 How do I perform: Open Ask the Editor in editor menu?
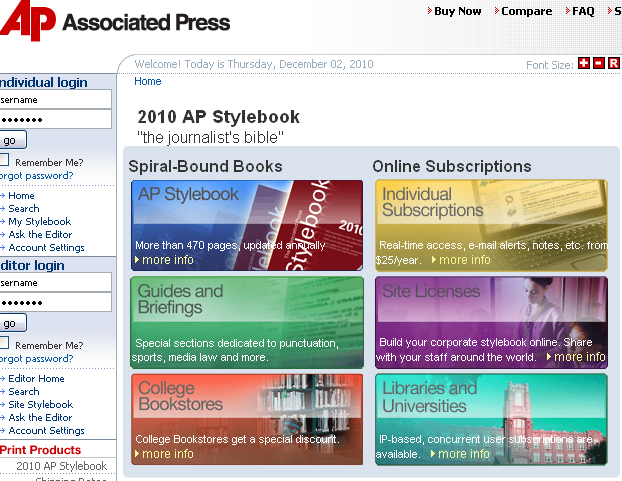point(40,418)
